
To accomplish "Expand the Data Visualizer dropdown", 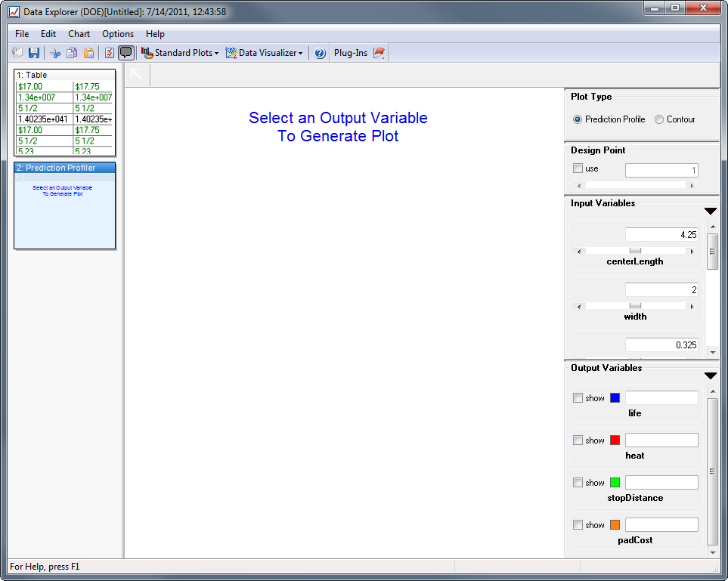I will point(265,53).
